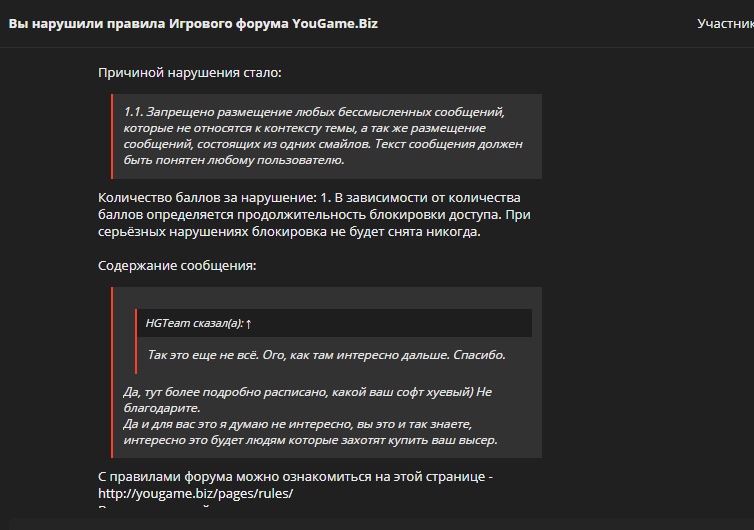Click the line 'интересно это будет людям которые захотят'
The width and height of the screenshot is (754, 530).
(310, 440)
